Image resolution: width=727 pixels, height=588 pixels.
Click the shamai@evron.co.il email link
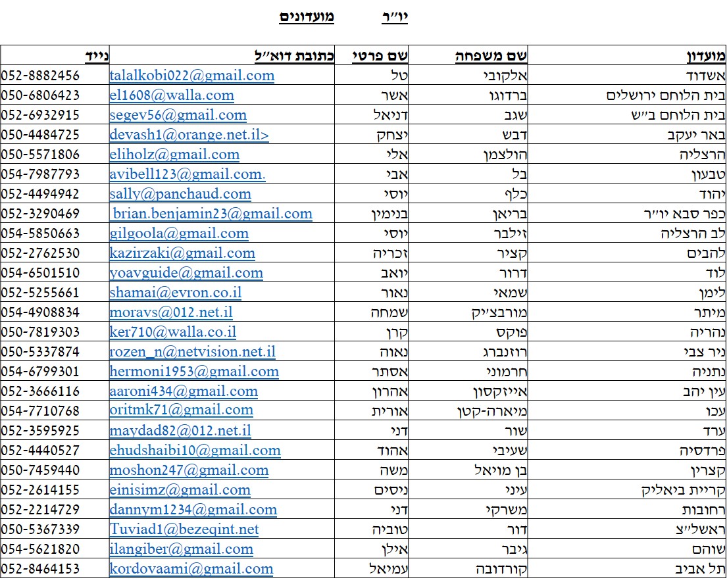(x=176, y=293)
